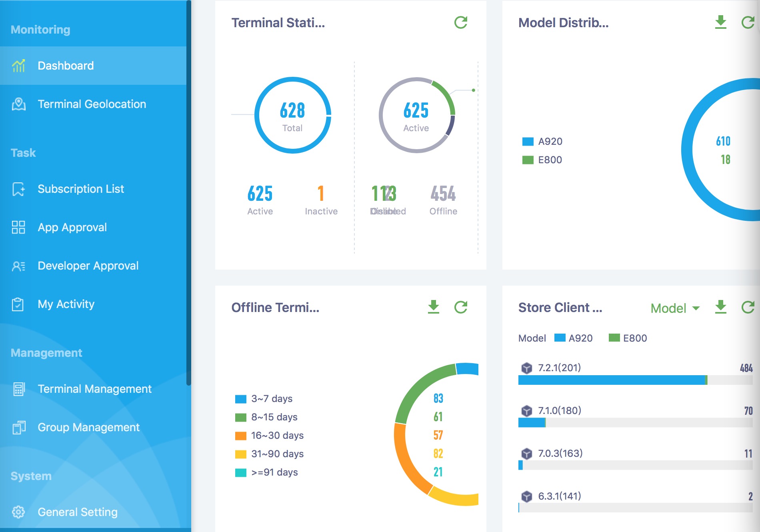The width and height of the screenshot is (760, 532).
Task: Open the App Approval page
Action: 72,227
